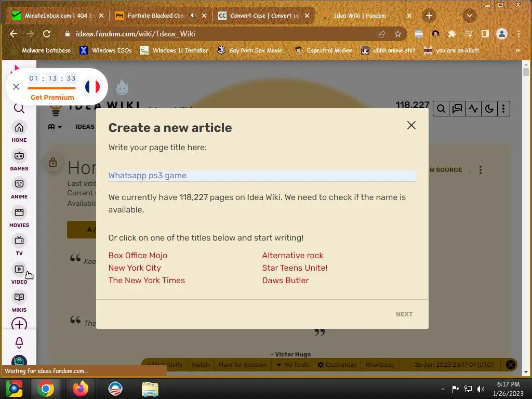Open a new browser tab
This screenshot has height=399, width=532.
pyautogui.click(x=429, y=16)
